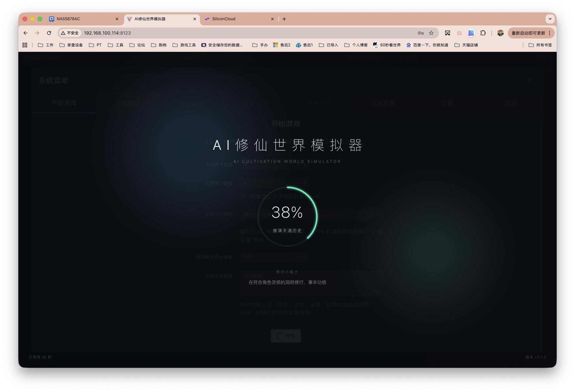Launch the pink TV extension icon

(x=459, y=33)
